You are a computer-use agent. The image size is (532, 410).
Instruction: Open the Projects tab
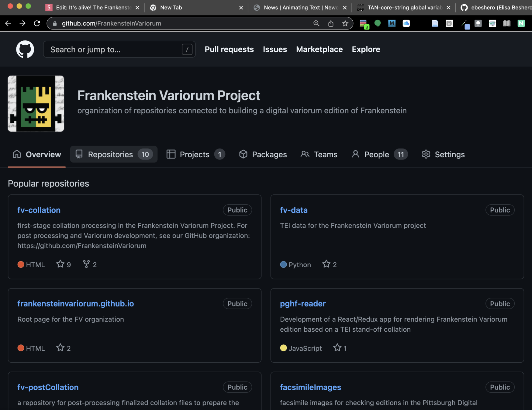196,154
